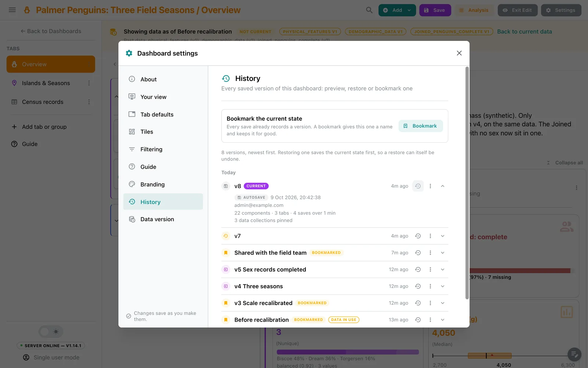Restore version v7 using its restore icon

[x=418, y=236]
